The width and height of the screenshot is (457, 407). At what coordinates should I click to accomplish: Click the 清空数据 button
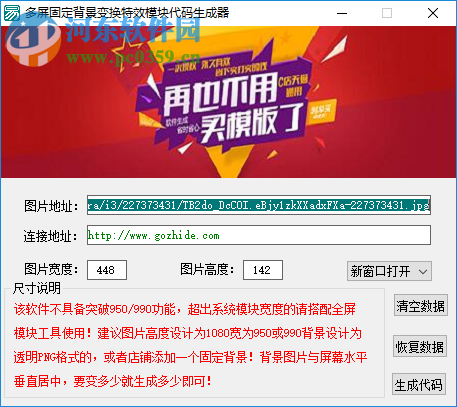(420, 305)
